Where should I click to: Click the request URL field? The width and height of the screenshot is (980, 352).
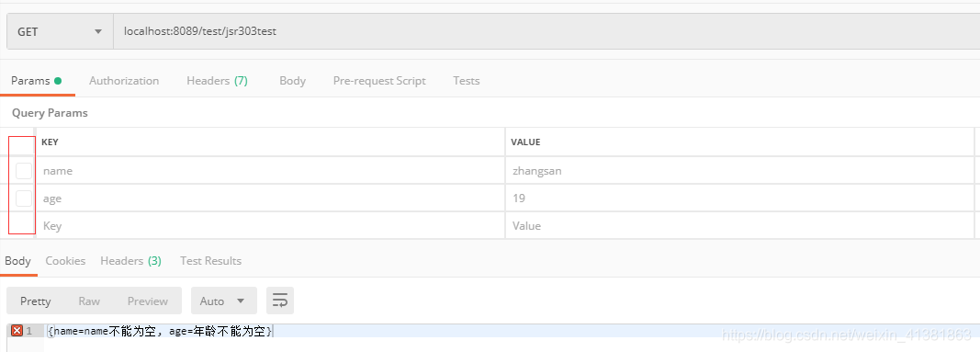click(546, 31)
